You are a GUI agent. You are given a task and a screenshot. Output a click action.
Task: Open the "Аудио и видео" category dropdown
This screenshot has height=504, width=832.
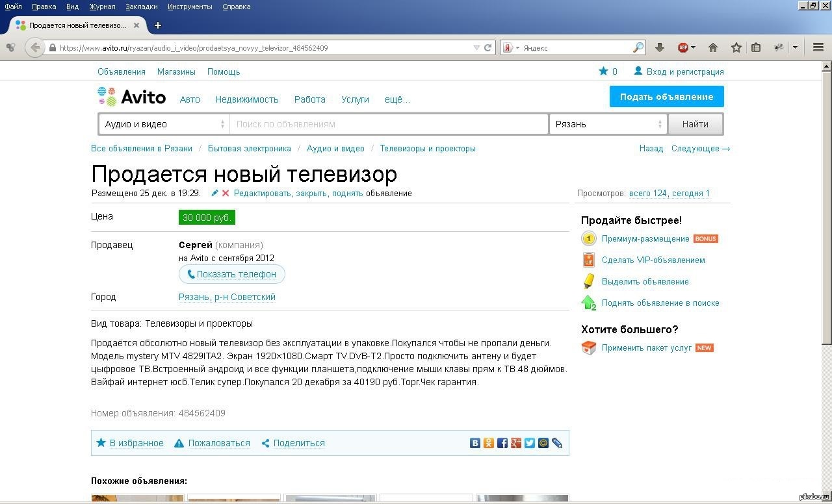point(164,124)
